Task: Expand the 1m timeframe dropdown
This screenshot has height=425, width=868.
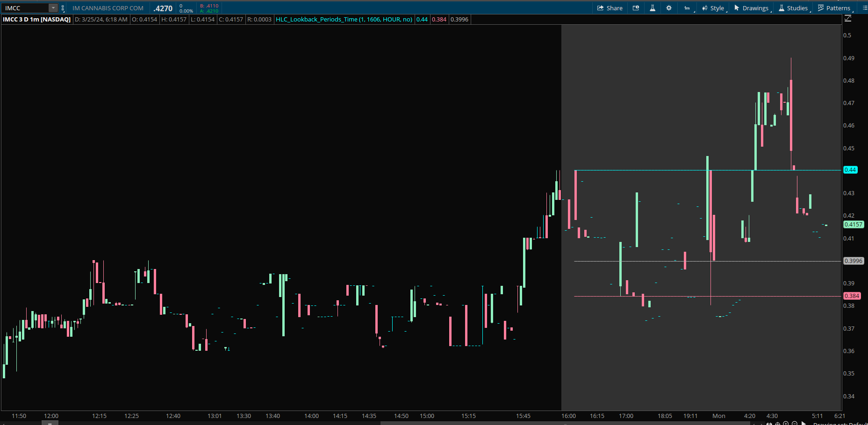Action: pyautogui.click(x=688, y=8)
